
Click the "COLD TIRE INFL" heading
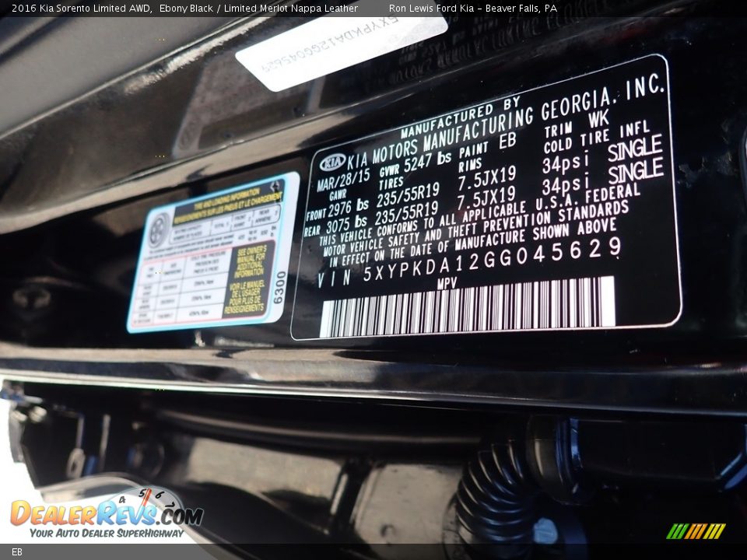[597, 137]
